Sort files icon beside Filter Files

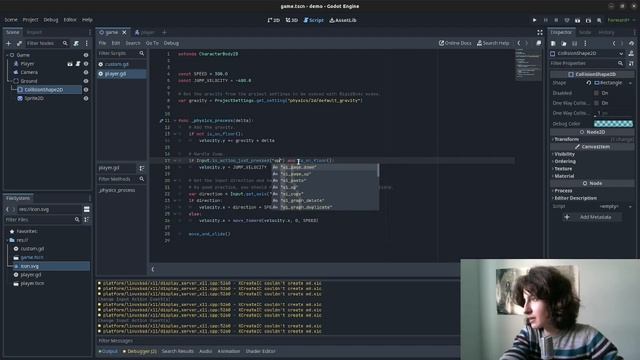coord(86,220)
